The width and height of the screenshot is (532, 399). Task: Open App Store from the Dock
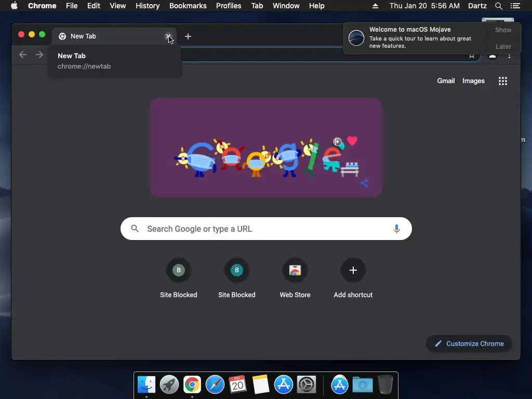283,384
